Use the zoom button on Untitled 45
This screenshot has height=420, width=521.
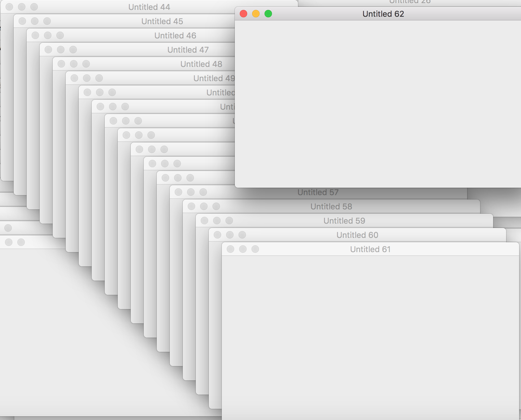(47, 21)
